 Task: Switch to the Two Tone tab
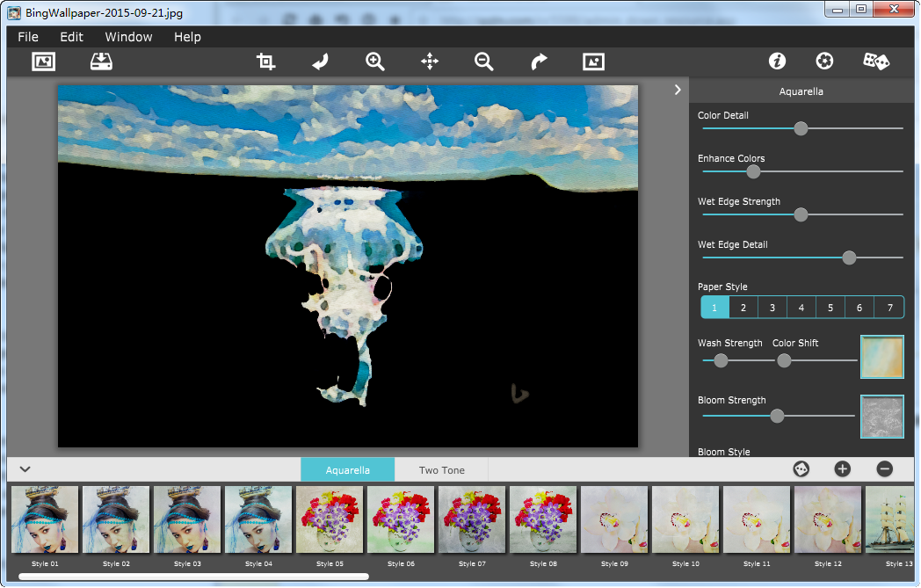pos(441,470)
